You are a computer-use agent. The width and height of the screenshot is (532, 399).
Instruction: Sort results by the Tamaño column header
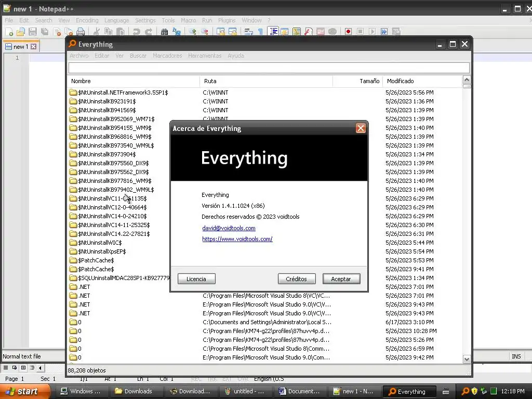point(357,81)
